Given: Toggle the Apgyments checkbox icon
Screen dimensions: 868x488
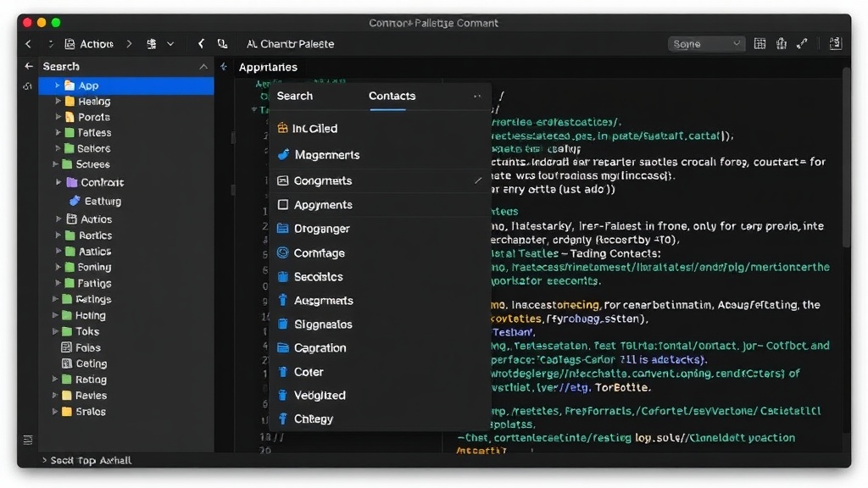Looking at the screenshot, I should coord(283,205).
